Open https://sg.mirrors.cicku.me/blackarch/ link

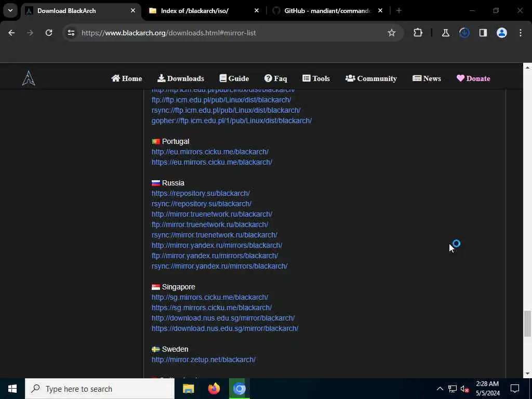pyautogui.click(x=212, y=308)
